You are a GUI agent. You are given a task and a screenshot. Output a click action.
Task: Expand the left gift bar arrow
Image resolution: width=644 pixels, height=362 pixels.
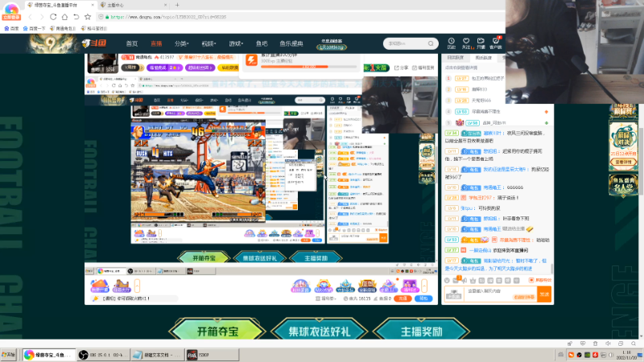coord(137,286)
